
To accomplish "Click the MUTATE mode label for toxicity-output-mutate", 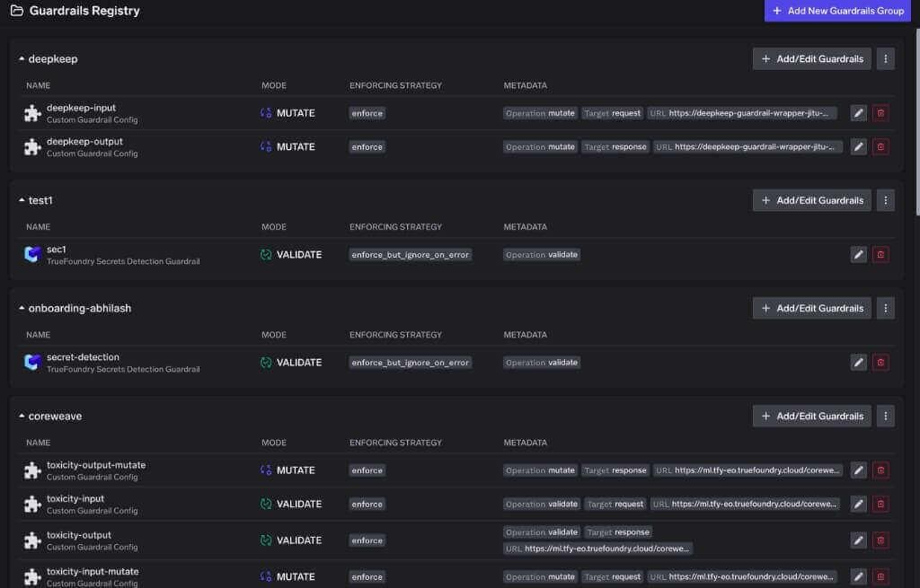I will (296, 470).
